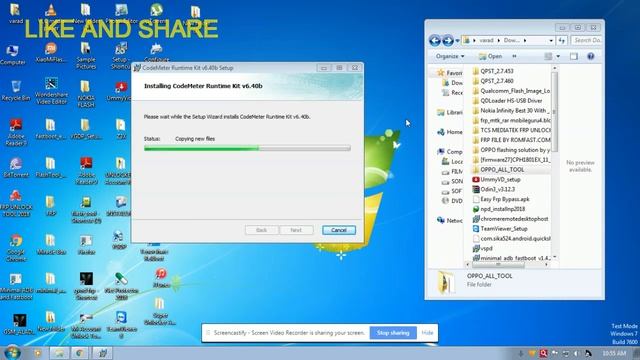Select the vspd file
Screen dimensions: 640x360
tap(482, 248)
